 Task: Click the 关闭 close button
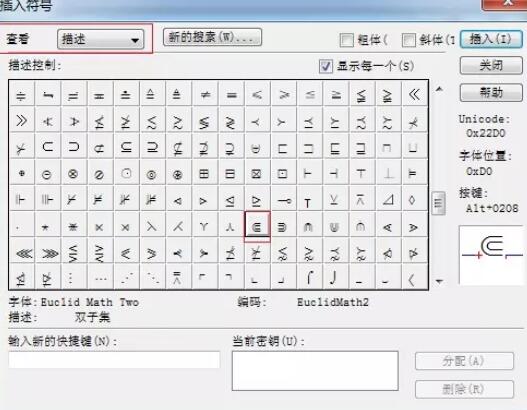[491, 65]
